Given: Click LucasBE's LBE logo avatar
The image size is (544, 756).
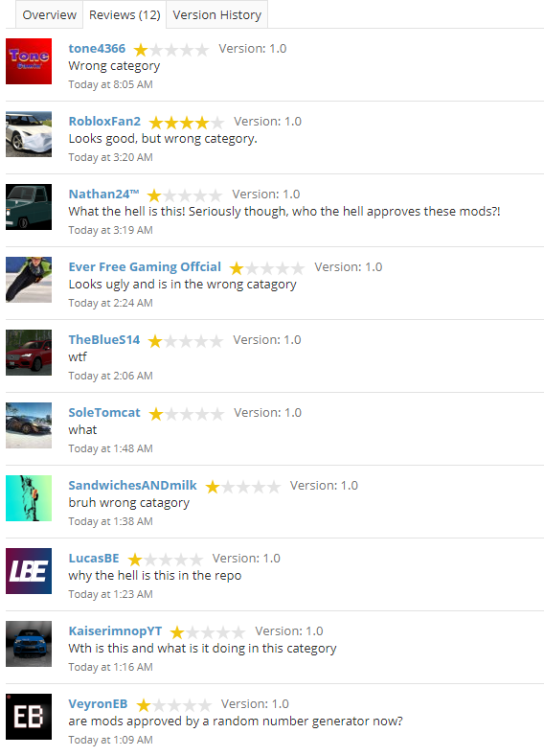Looking at the screenshot, I should (x=29, y=571).
